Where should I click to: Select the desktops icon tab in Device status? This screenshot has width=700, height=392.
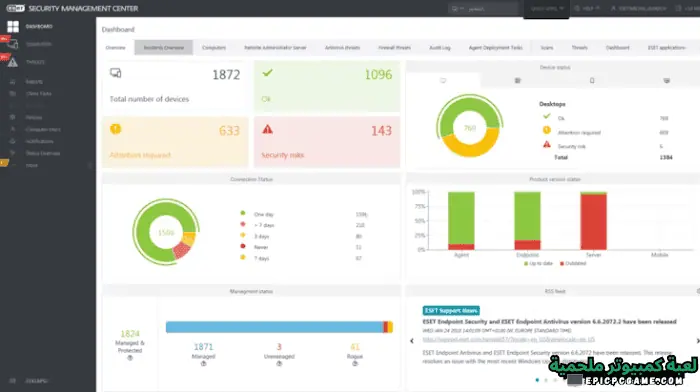pyautogui.click(x=443, y=81)
